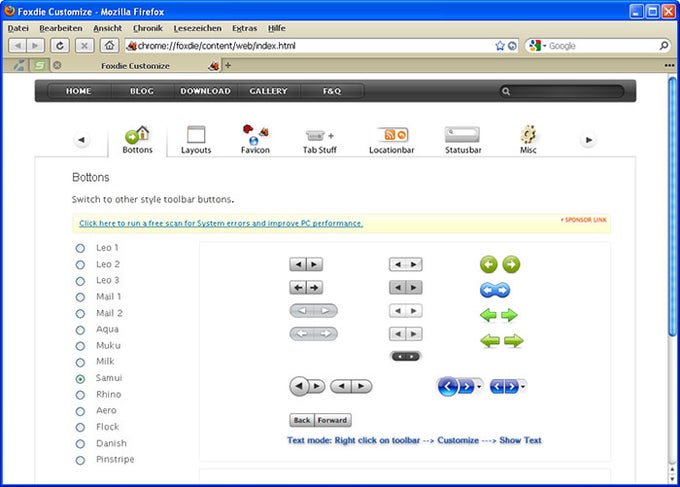
Task: Select the Foxdie Customize tab
Action: coord(135,66)
